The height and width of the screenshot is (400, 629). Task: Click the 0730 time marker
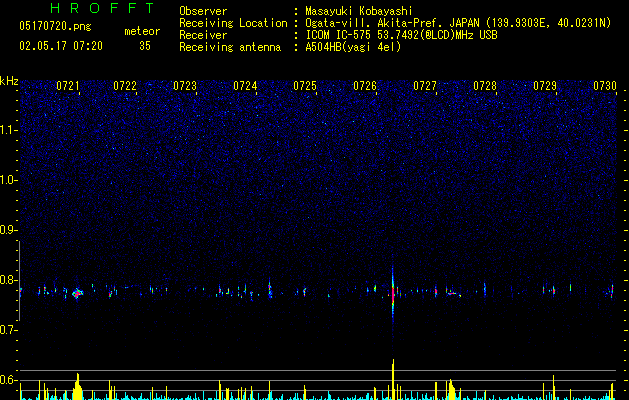coord(605,86)
